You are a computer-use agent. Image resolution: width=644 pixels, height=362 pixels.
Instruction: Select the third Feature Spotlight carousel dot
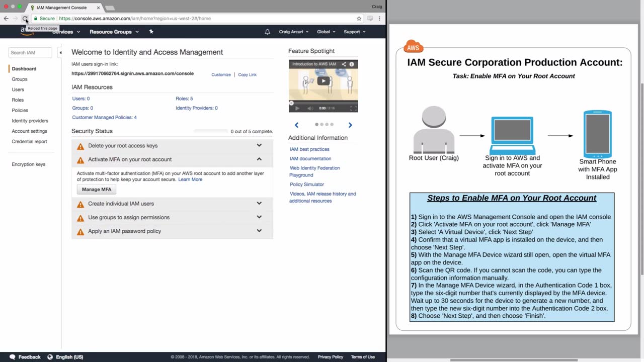[x=327, y=124]
